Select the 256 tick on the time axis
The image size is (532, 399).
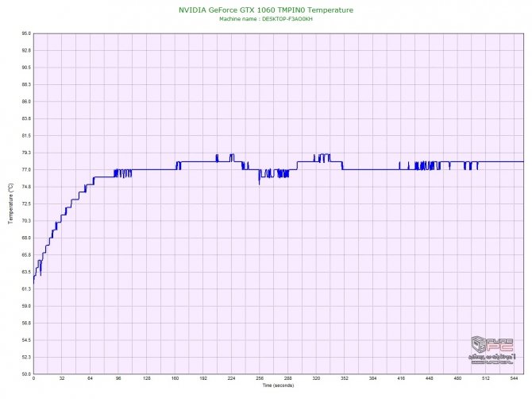coord(260,378)
